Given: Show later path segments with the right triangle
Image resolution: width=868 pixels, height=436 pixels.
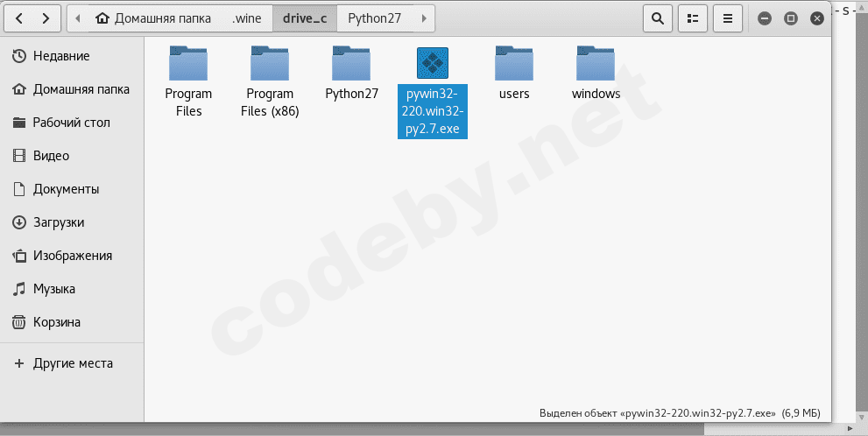Looking at the screenshot, I should pyautogui.click(x=424, y=18).
